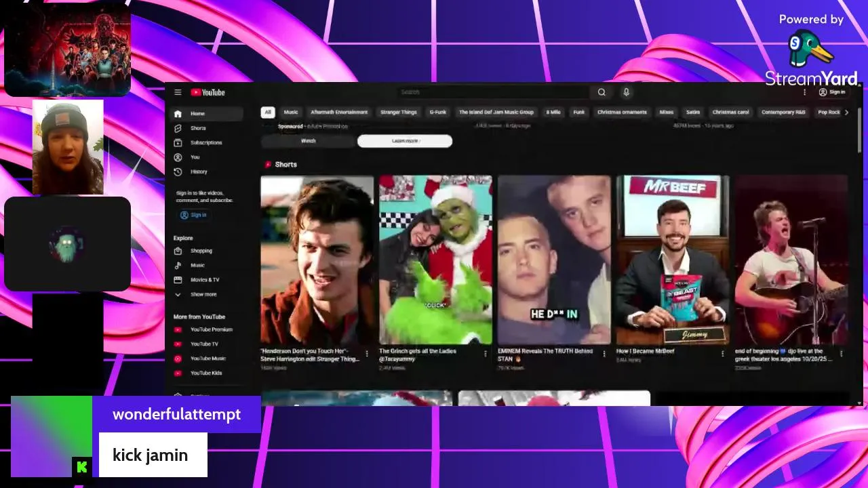868x488 pixels.
Task: Select the Satire chip
Action: coord(693,112)
